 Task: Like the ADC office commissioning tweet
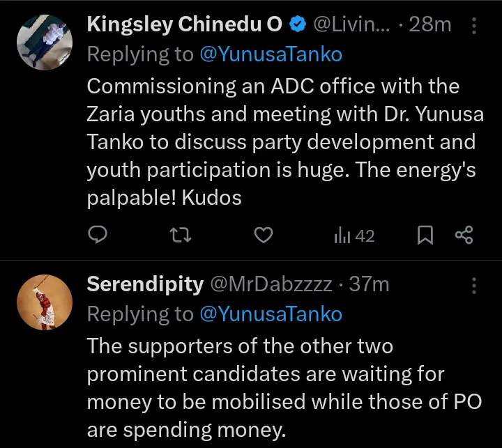262,236
